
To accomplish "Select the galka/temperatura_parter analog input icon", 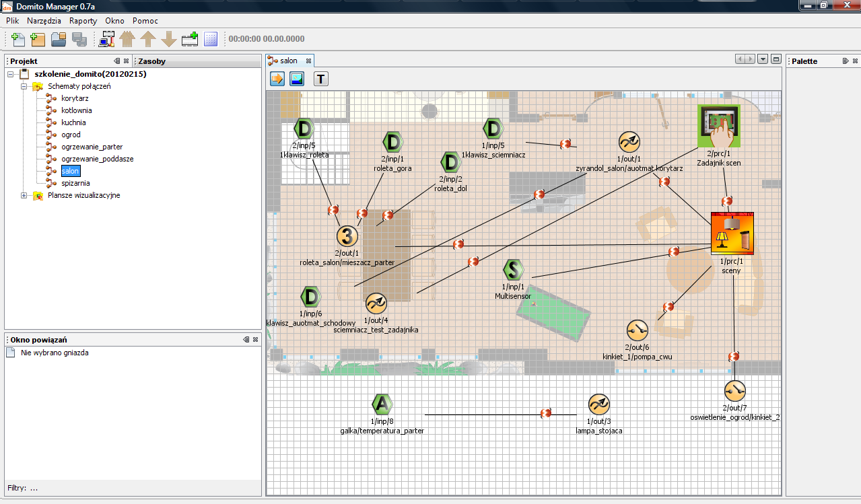I will click(382, 404).
